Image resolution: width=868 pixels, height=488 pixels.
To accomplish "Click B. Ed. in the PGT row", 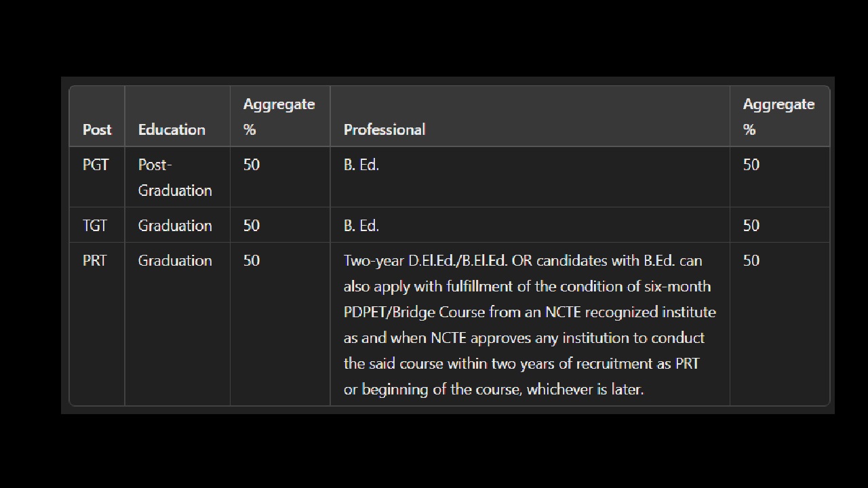I will 361,165.
